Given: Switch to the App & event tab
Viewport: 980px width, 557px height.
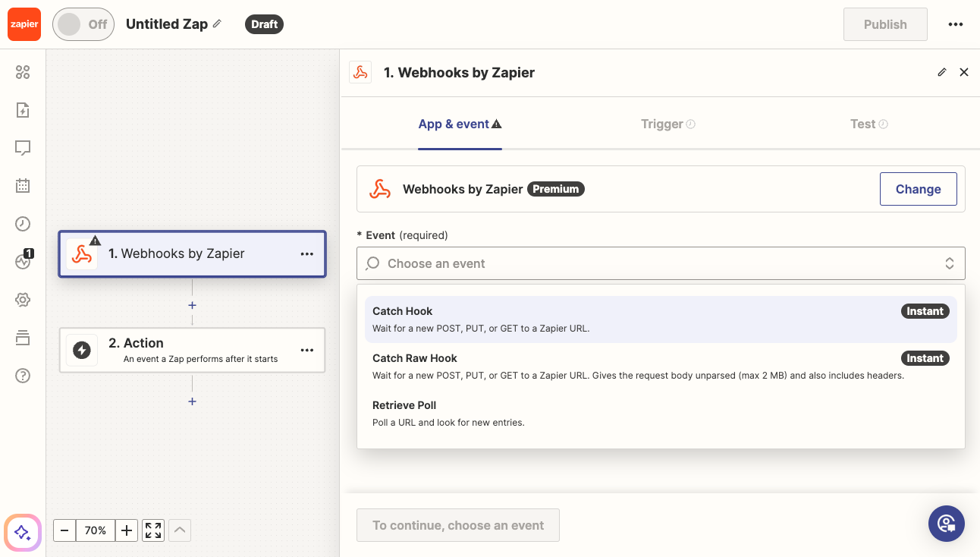Looking at the screenshot, I should click(460, 124).
